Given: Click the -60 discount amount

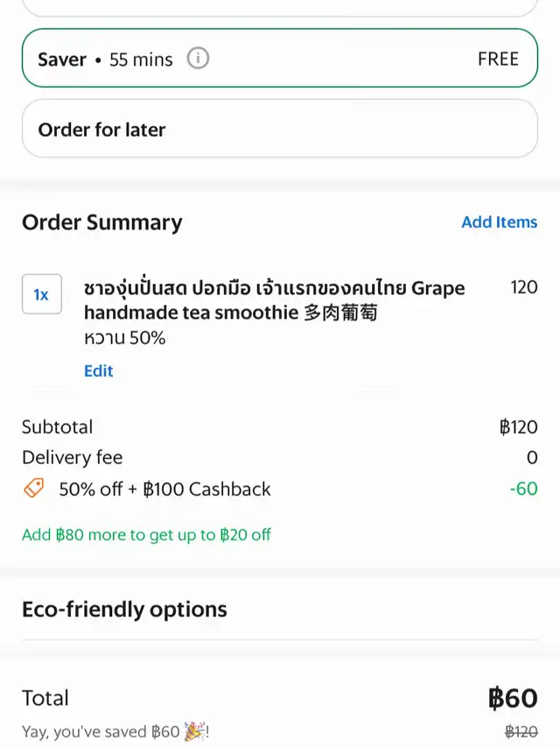Looking at the screenshot, I should [523, 489].
